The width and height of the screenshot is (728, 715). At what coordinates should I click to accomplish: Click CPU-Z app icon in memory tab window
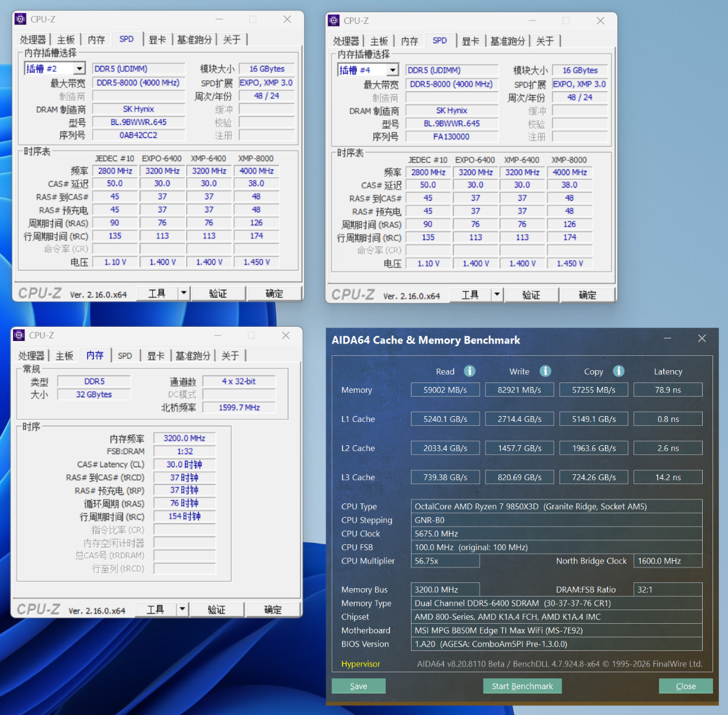19,335
